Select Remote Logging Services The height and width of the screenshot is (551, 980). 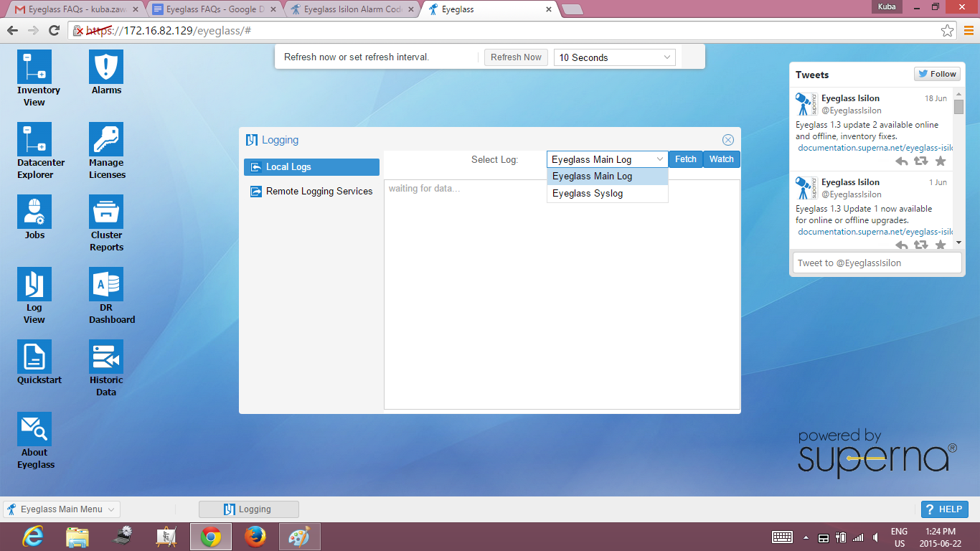coord(311,192)
